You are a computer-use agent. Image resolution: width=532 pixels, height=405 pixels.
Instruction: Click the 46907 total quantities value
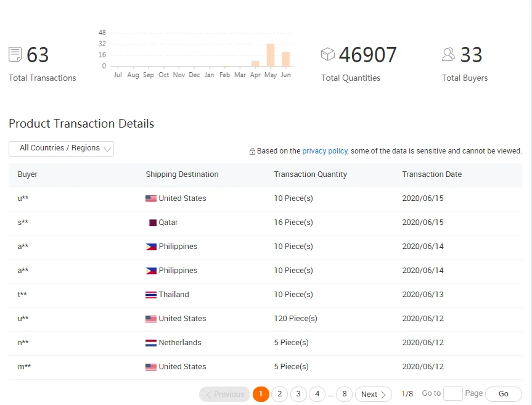(x=368, y=55)
